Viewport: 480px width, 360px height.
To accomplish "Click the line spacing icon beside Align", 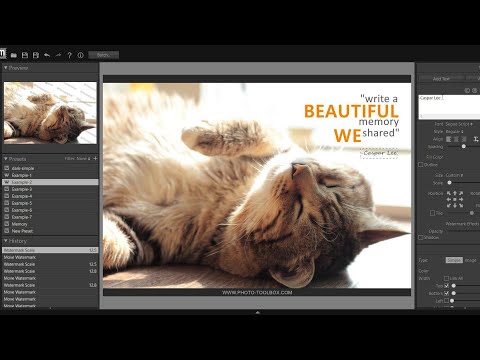I will coord(476,139).
